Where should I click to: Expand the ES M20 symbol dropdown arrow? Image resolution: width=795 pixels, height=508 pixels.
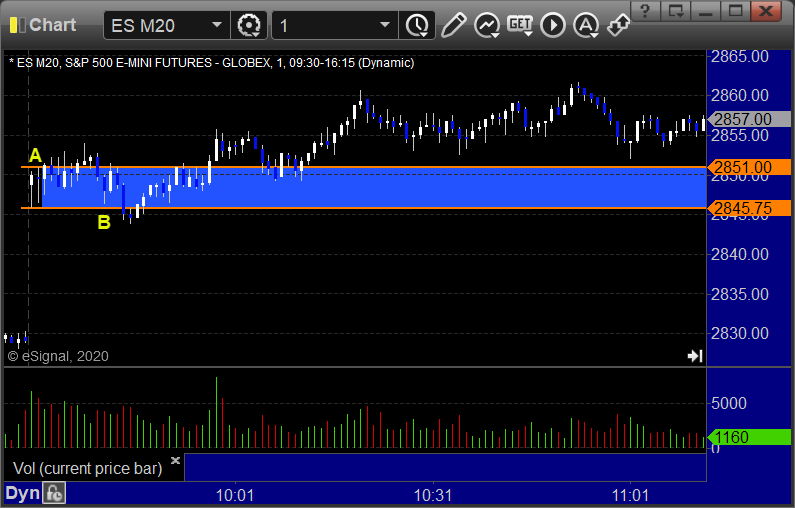[216, 25]
